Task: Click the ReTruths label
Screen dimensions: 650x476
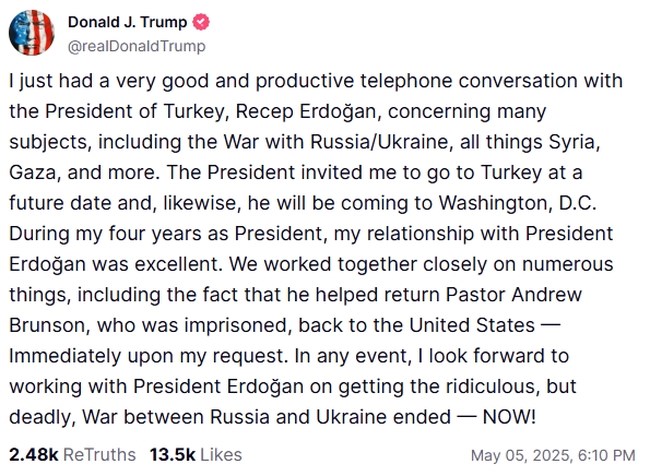Action: (99, 455)
